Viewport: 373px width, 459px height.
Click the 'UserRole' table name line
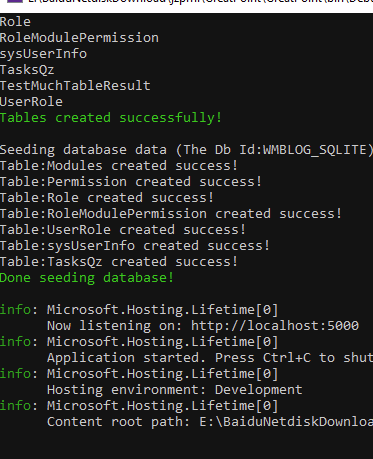pyautogui.click(x=31, y=102)
